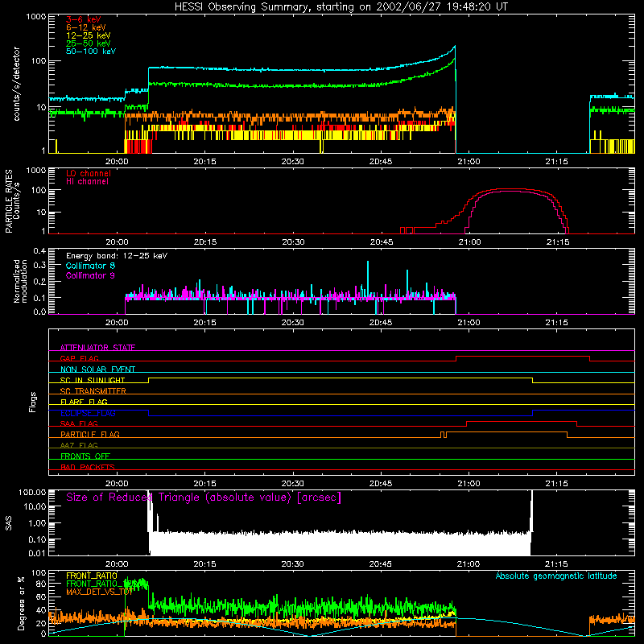The width and height of the screenshot is (644, 644).
Task: Click the 21:00 time tick below the particle rates panel
Action: [469, 242]
